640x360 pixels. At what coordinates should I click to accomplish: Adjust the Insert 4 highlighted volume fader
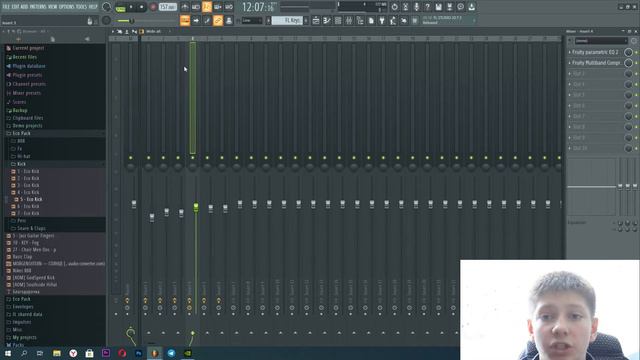(196, 207)
